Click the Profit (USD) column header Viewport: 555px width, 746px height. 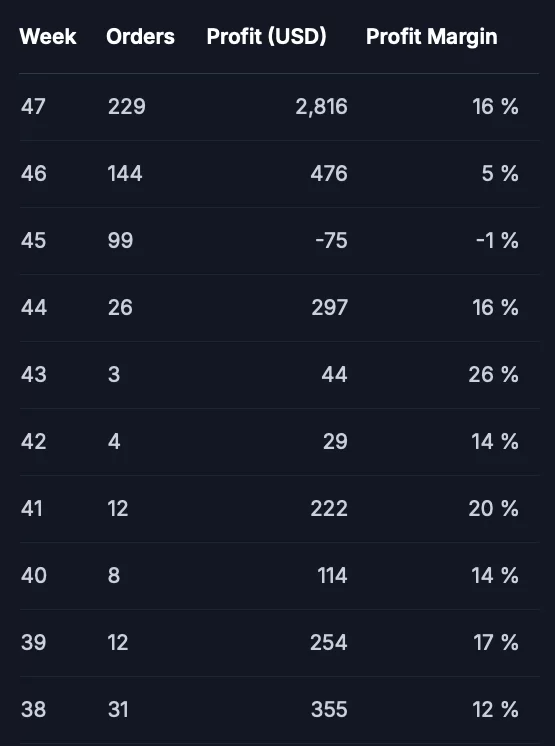click(266, 37)
